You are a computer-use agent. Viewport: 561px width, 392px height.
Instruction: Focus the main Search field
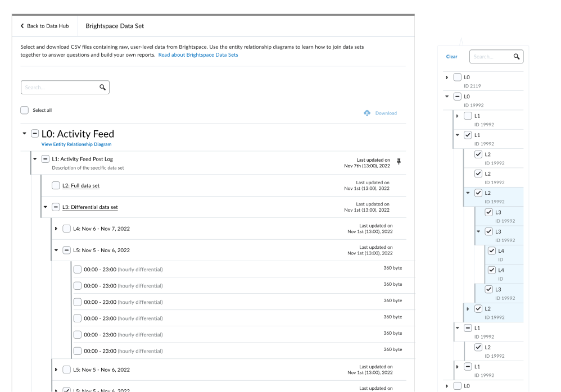click(x=65, y=87)
